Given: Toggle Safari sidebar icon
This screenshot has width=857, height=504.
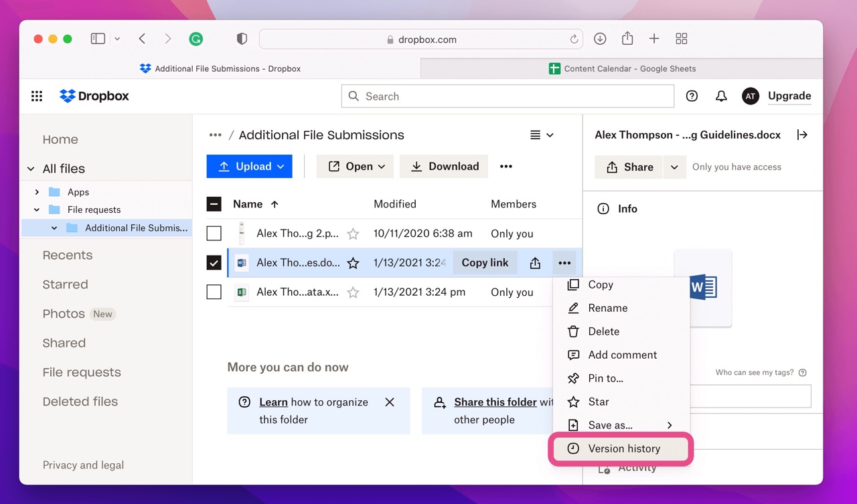Looking at the screenshot, I should [x=98, y=39].
